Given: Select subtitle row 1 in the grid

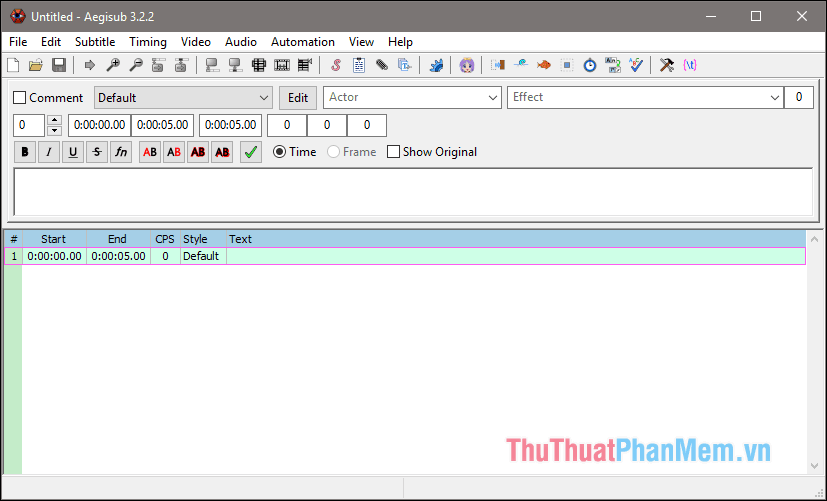Looking at the screenshot, I should tap(405, 256).
